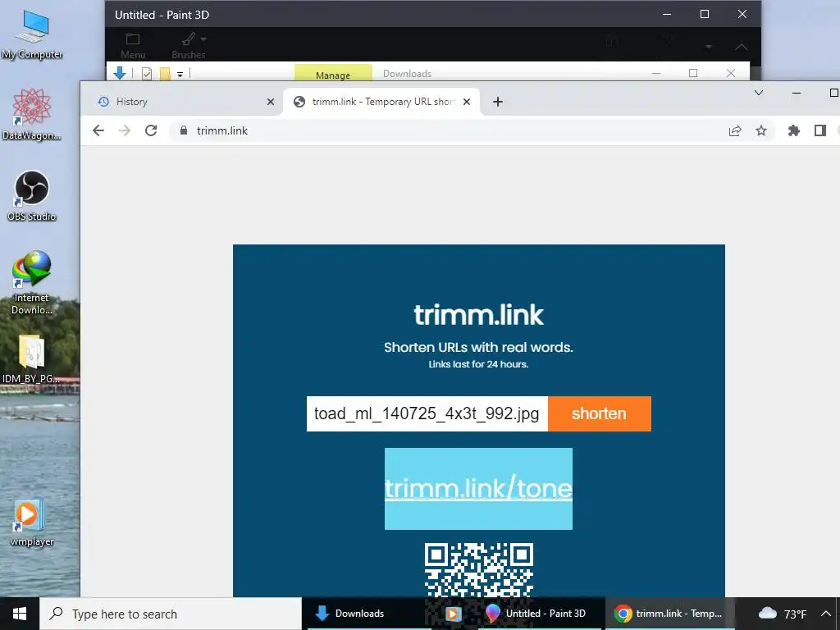Select Brushes tool in Paint 3D
The image size is (840, 630).
pos(188,46)
